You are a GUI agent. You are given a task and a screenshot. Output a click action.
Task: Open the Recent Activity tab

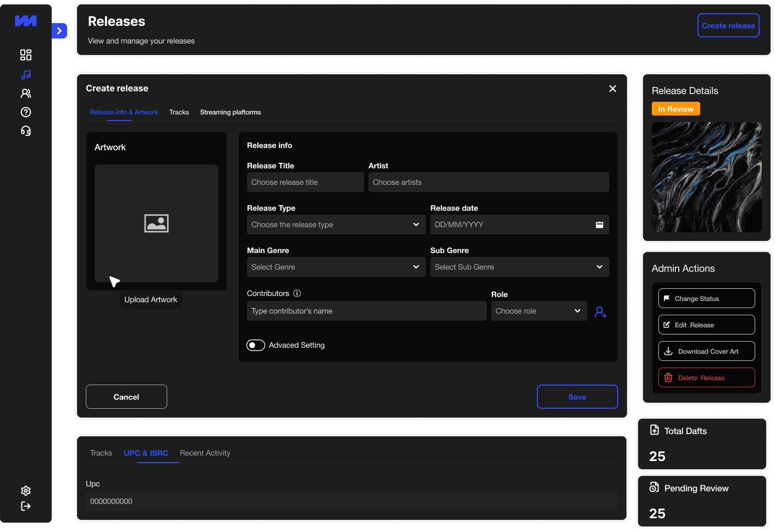coord(205,453)
